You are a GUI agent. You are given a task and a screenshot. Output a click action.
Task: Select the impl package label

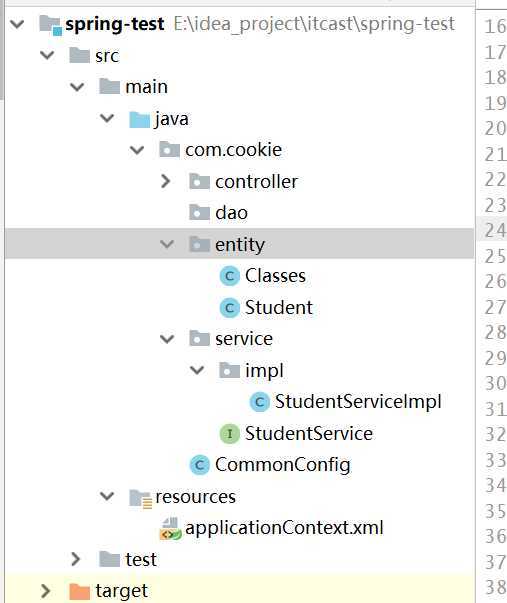264,371
